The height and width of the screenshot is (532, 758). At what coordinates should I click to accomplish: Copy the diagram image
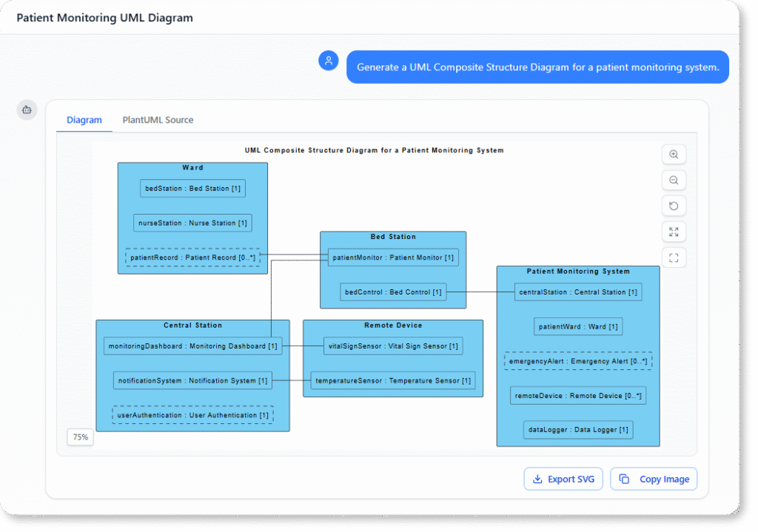coord(654,479)
